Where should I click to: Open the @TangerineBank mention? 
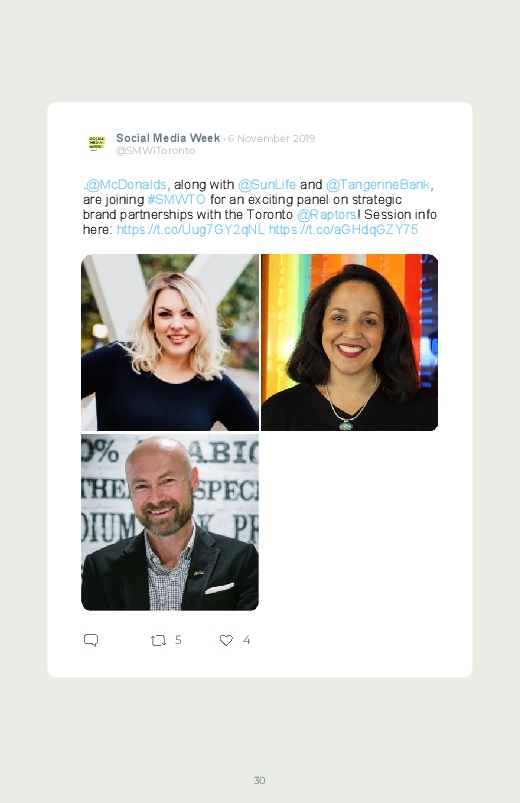(378, 184)
